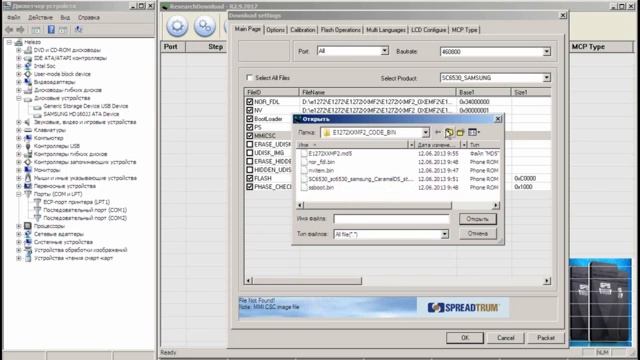Image resolution: width=640 pixels, height=360 pixels.
Task: Create a new folder in the Открыть dialog
Action: click(460, 132)
